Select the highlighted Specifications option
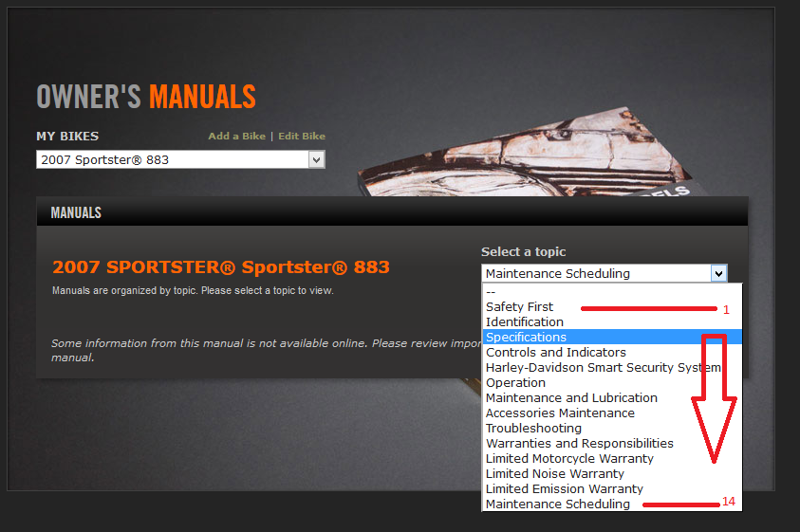Image resolution: width=800 pixels, height=532 pixels. pyautogui.click(x=526, y=338)
